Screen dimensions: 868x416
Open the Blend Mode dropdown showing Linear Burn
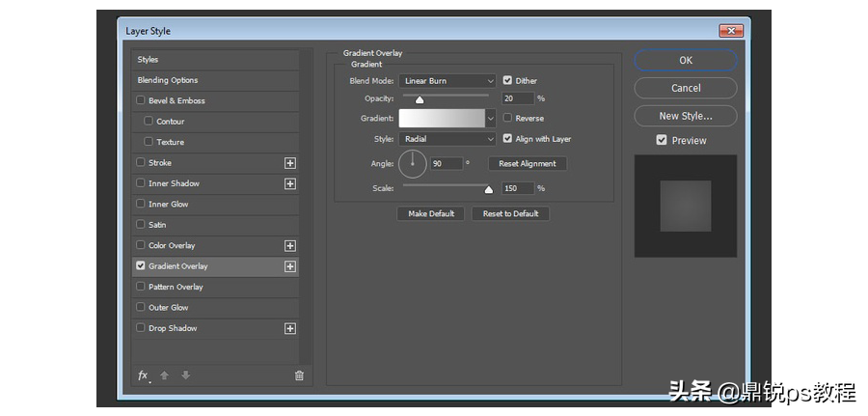pos(448,81)
